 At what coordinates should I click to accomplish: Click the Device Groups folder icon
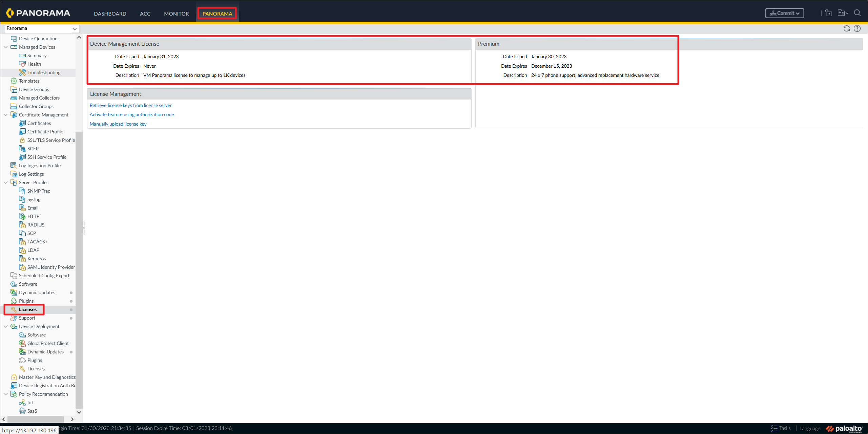14,89
